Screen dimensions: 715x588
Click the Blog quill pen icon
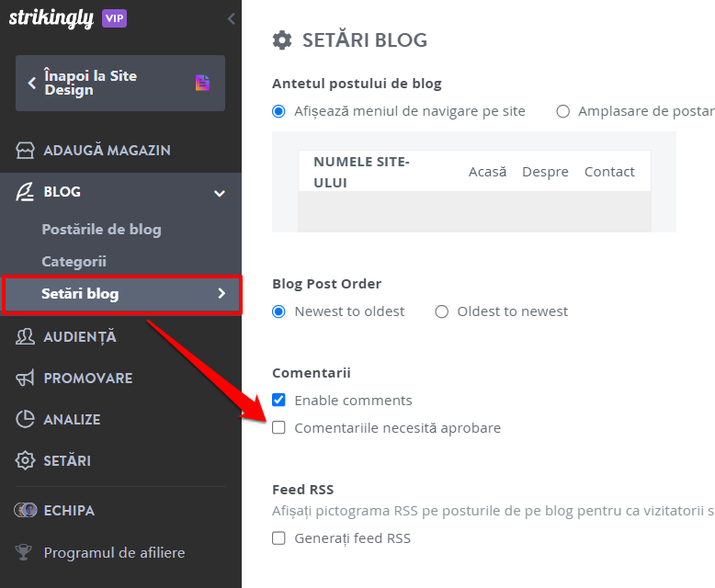25,192
